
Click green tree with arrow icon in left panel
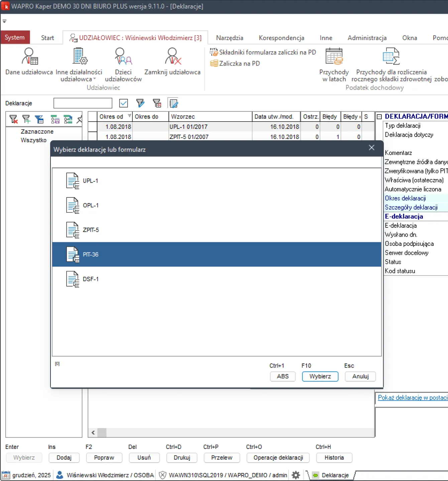coord(68,119)
